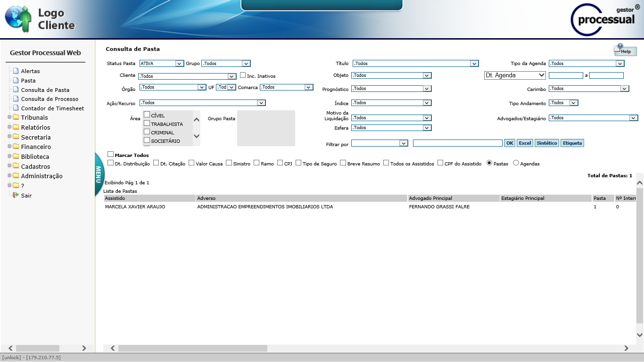Click the Alertas page icon

pyautogui.click(x=16, y=71)
